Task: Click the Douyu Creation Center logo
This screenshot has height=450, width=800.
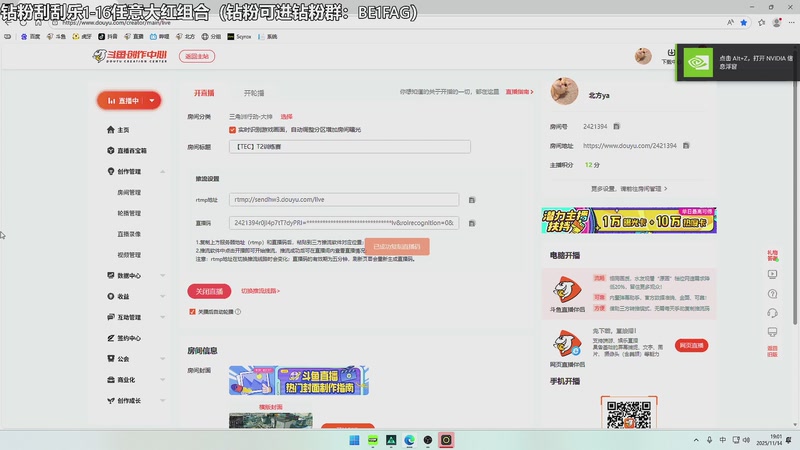Action: [x=130, y=56]
